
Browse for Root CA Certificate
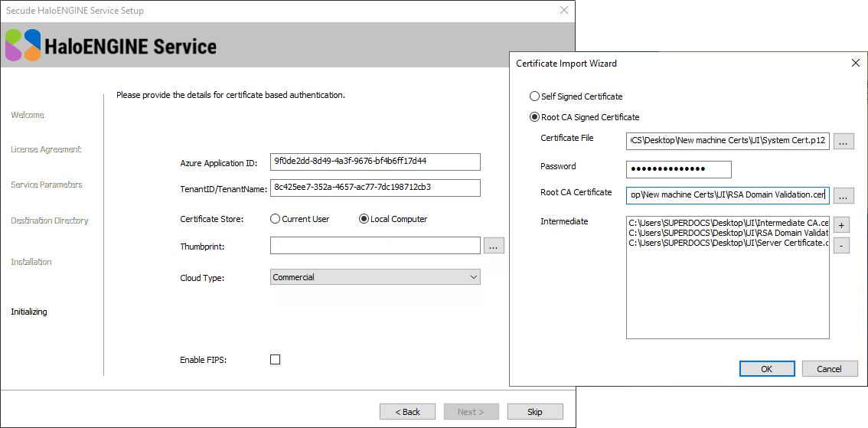843,196
